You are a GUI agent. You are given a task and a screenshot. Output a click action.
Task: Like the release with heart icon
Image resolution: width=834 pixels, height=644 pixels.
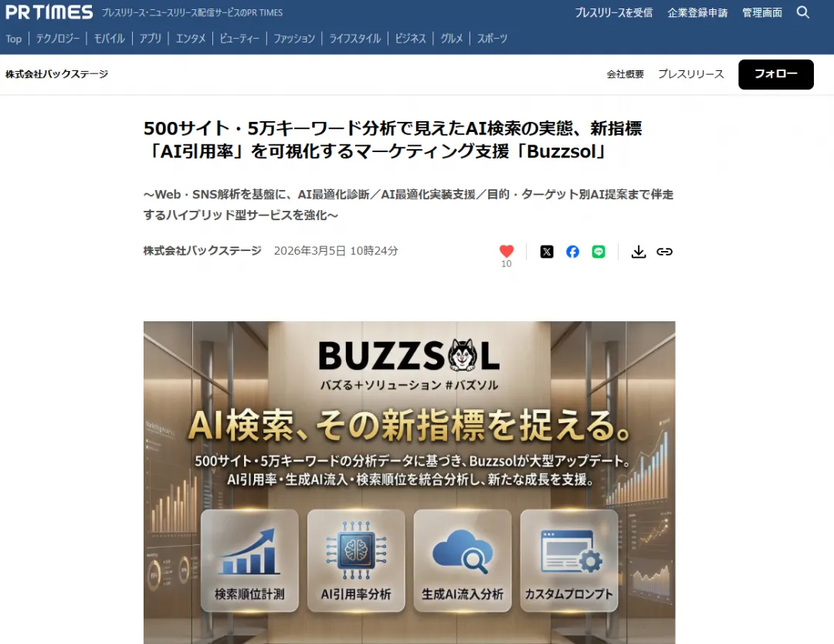(x=507, y=251)
